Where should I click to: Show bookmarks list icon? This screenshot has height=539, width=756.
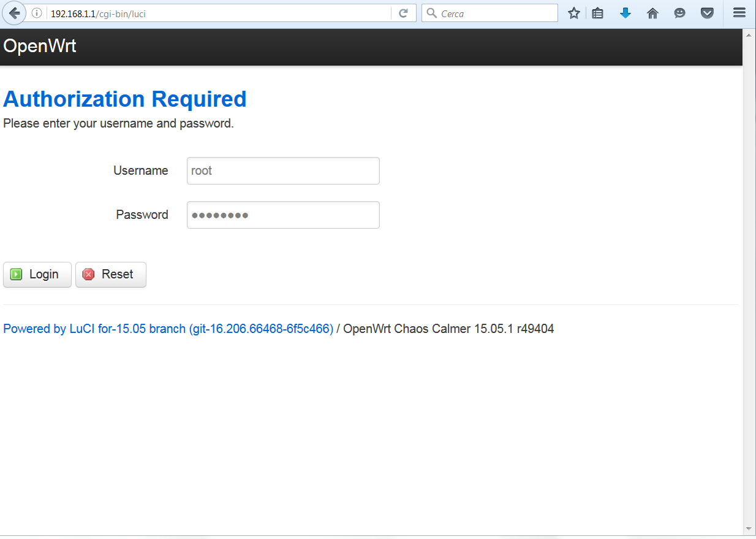click(597, 13)
